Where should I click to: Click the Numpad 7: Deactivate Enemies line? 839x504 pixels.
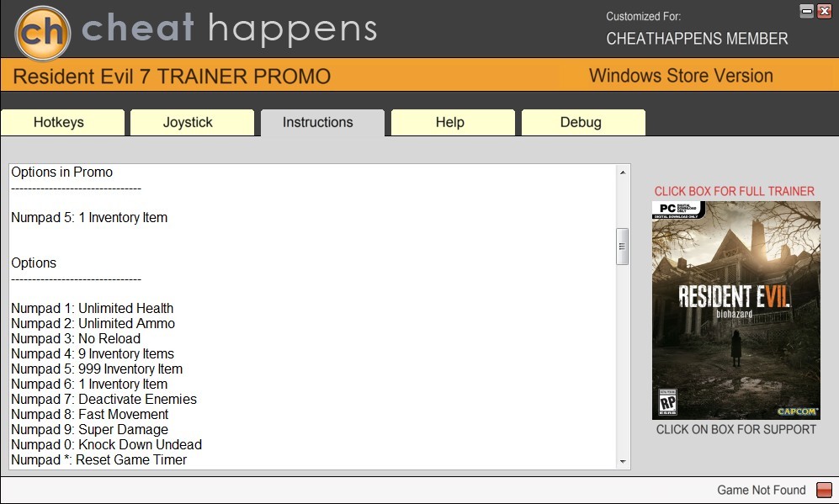[x=104, y=399]
